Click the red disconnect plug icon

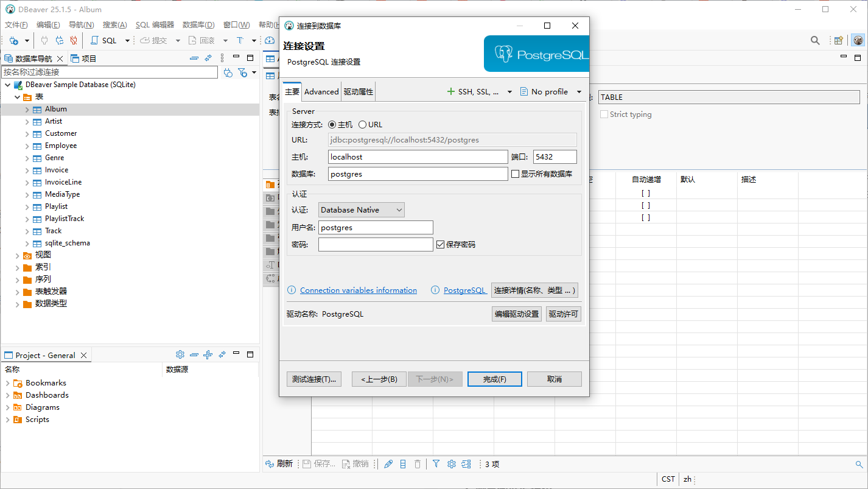[74, 40]
